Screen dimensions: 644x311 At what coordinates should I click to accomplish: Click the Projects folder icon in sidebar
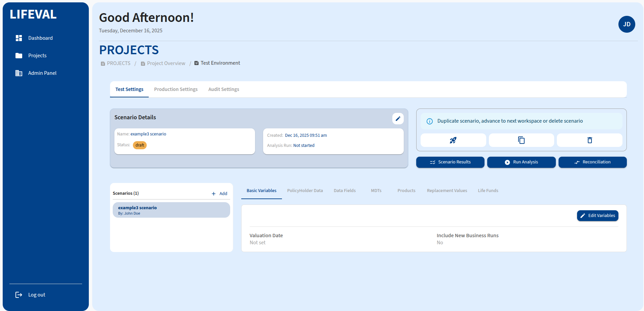coord(19,56)
